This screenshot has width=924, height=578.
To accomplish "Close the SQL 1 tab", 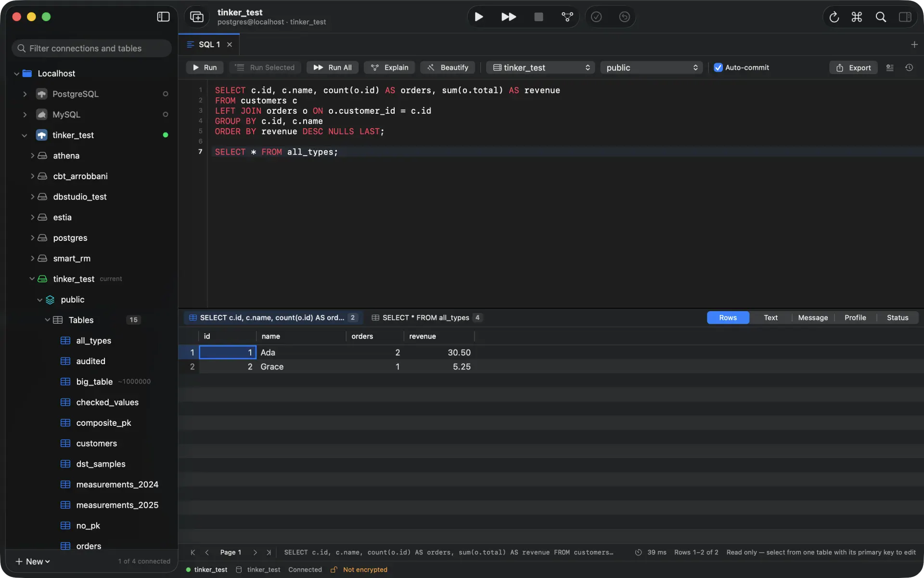I will coord(230,44).
